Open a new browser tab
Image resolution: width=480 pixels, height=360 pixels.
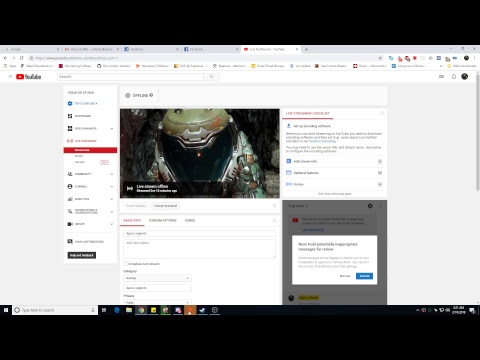click(x=306, y=49)
